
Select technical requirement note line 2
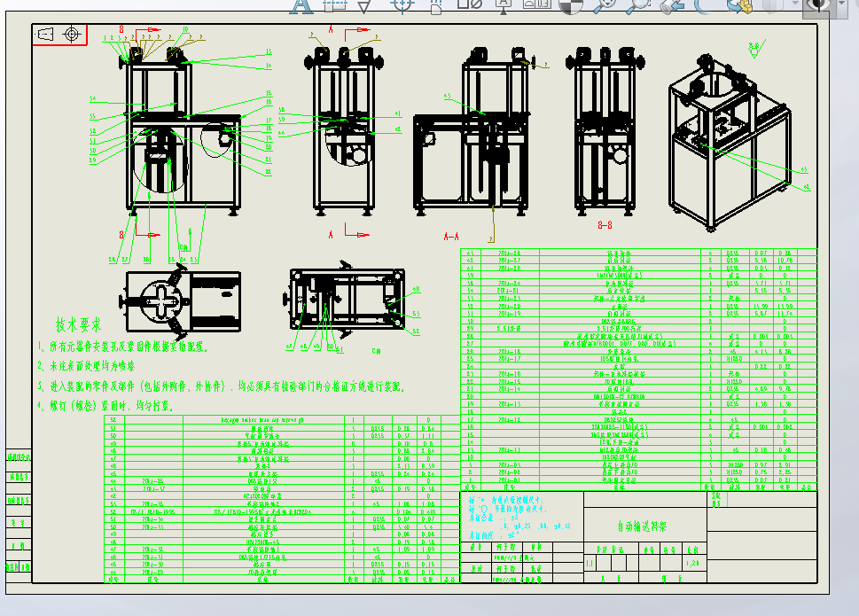86,366
